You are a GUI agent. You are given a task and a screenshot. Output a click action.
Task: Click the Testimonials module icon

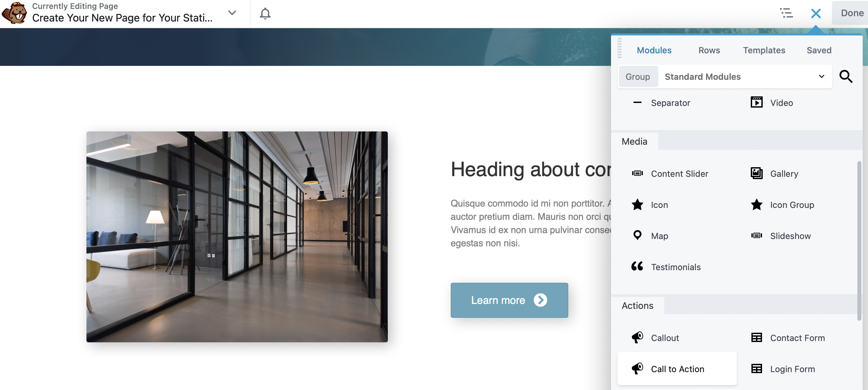tap(638, 266)
